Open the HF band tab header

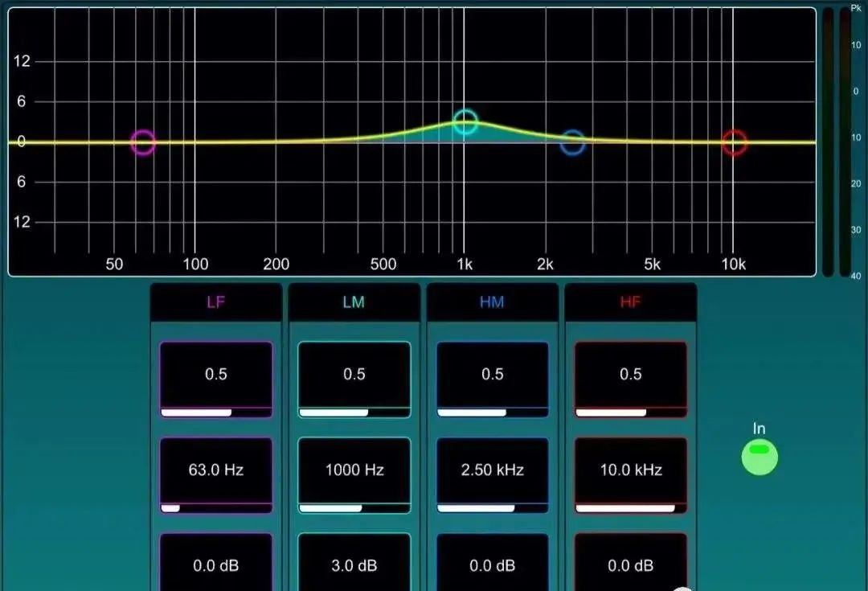point(631,302)
